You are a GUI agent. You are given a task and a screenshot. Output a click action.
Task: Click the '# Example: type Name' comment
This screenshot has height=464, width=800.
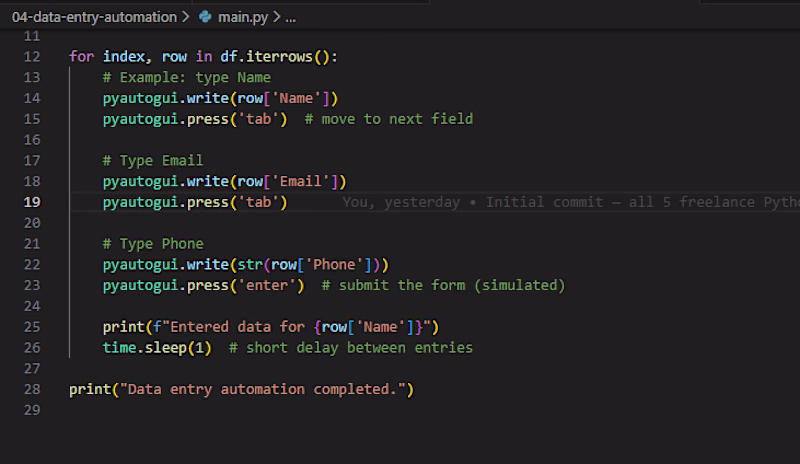186,77
